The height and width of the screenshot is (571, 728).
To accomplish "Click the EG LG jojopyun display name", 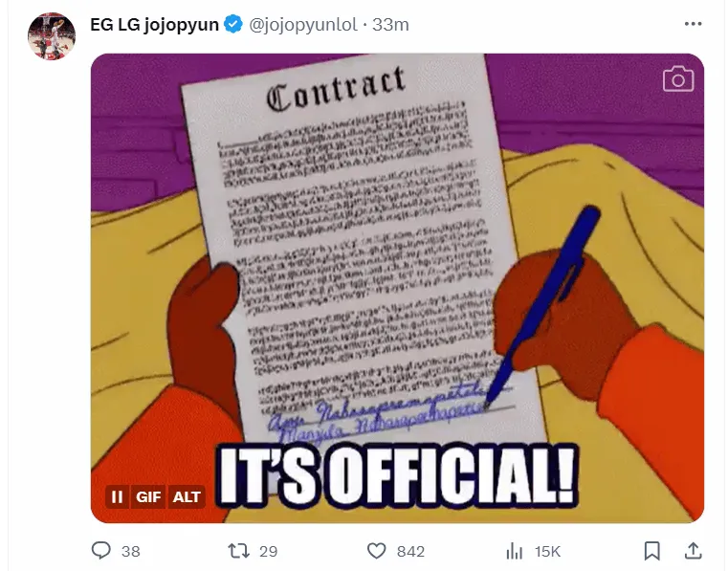I will 154,24.
